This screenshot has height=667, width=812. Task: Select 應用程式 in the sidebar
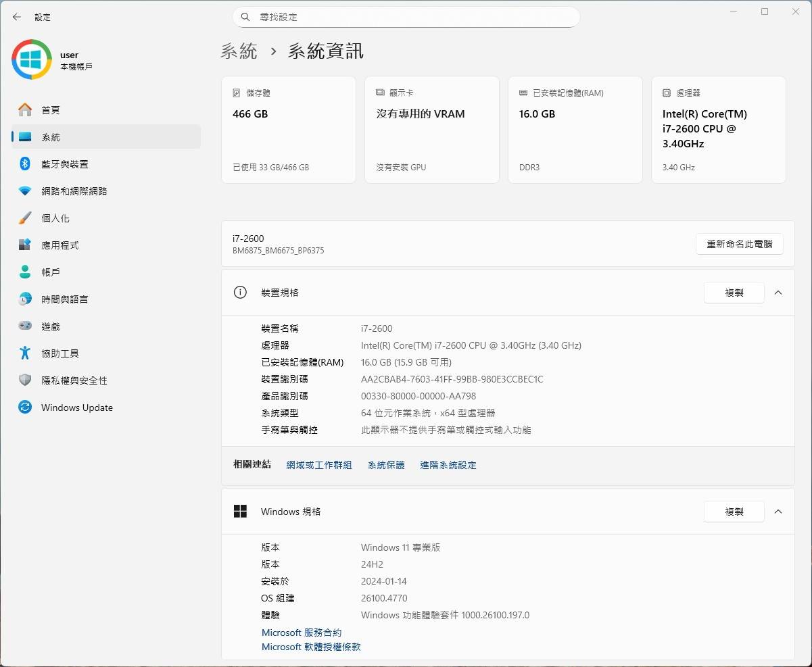tap(106, 245)
